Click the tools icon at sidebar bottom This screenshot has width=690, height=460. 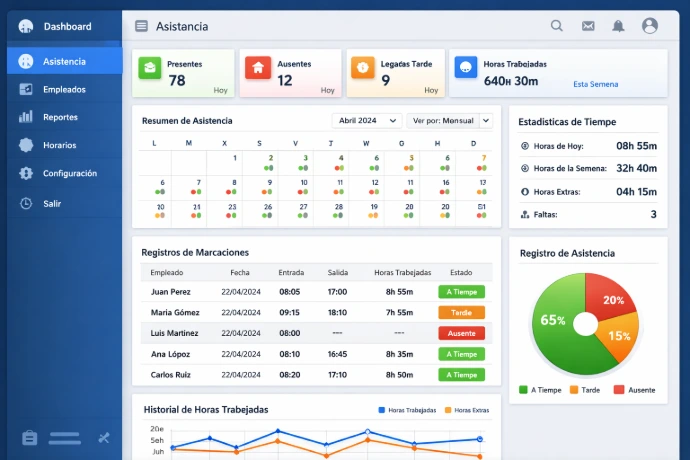[x=104, y=438]
